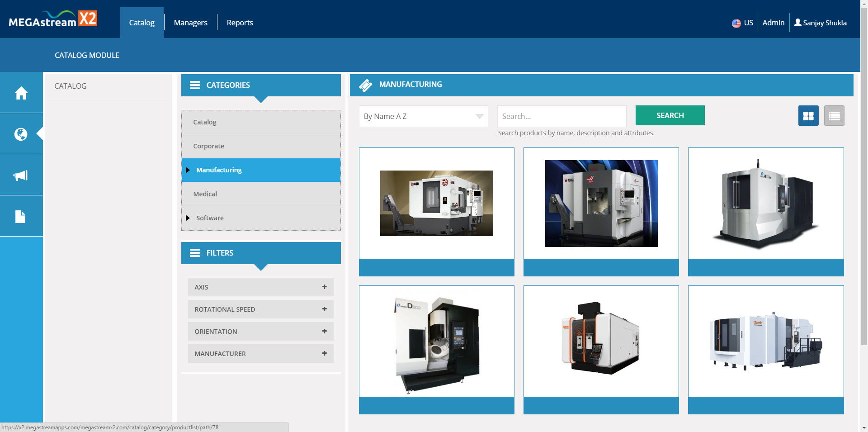Click the SEARCH button
This screenshot has width=868, height=432.
(670, 115)
